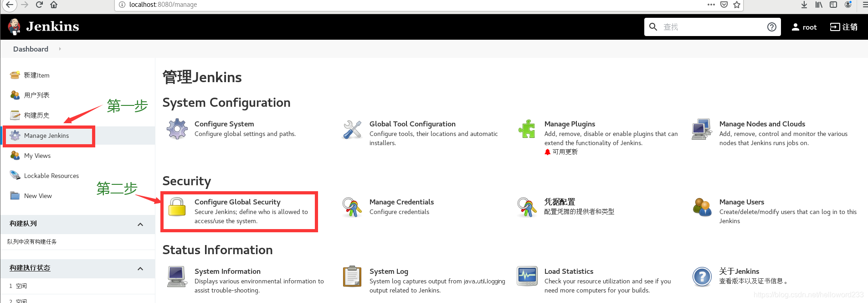Open Configure Global Security
Image resolution: width=868 pixels, height=303 pixels.
[x=237, y=202]
